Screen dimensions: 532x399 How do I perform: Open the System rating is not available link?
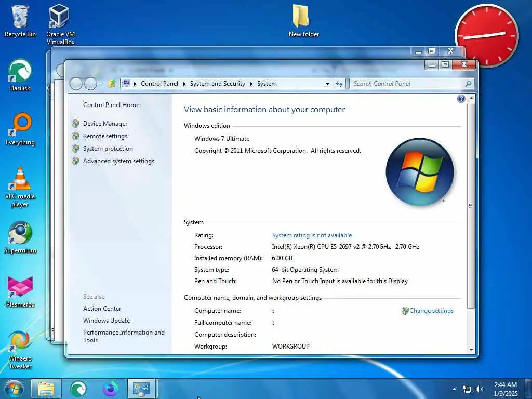click(x=312, y=235)
